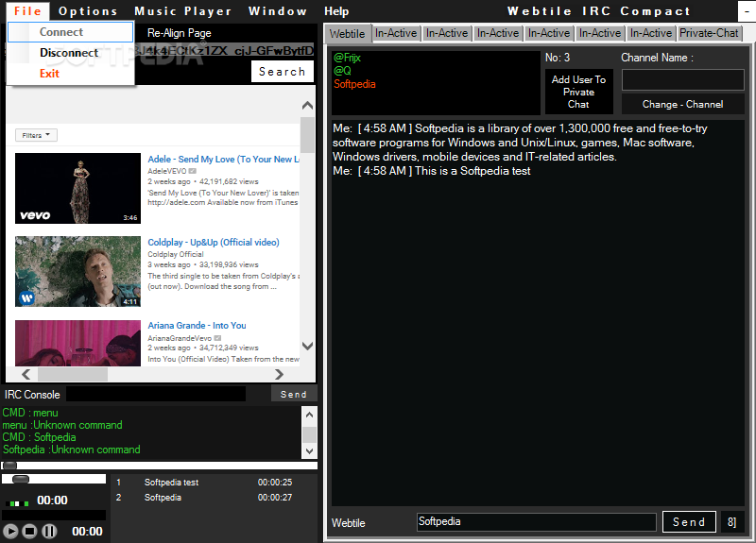The width and height of the screenshot is (756, 543).
Task: Switch to the Private-Chat tab
Action: 709,33
